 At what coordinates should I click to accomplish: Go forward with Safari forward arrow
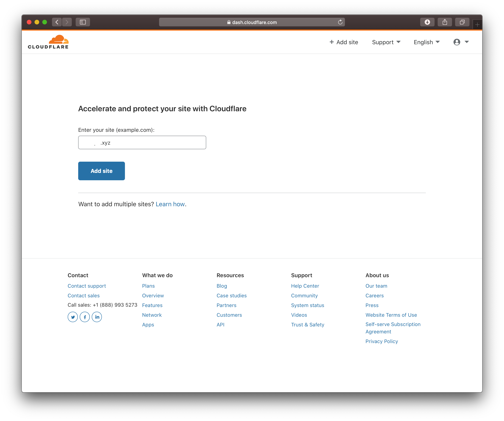pyautogui.click(x=67, y=22)
